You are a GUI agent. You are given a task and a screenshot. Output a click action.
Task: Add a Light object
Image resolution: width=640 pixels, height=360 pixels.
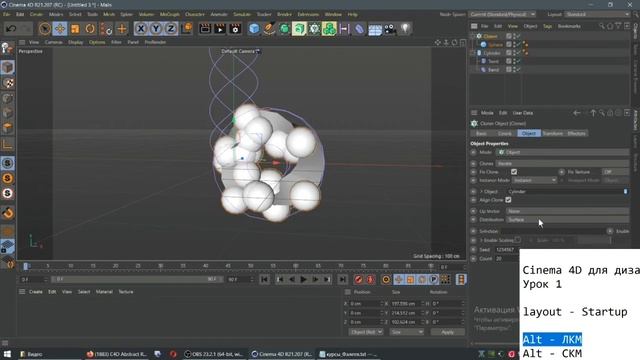[405, 29]
